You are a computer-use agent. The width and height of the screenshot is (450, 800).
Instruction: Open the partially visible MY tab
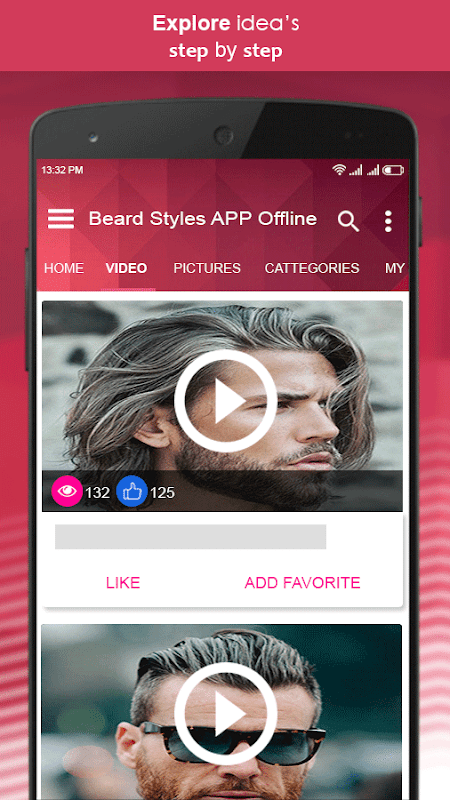[x=395, y=268]
